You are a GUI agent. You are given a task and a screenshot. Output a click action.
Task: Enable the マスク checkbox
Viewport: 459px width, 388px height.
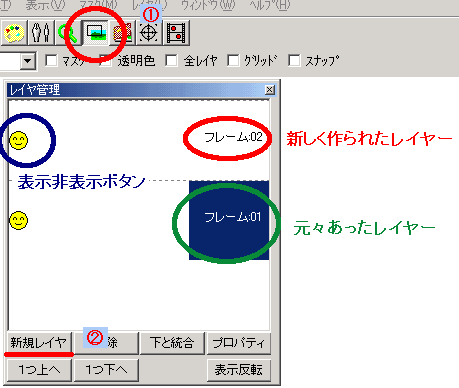pyautogui.click(x=51, y=61)
